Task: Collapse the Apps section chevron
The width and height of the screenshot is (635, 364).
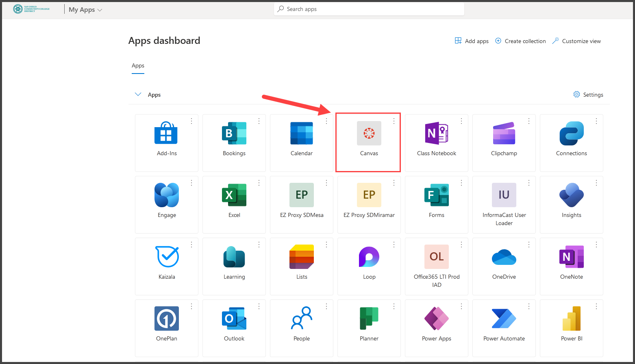Action: coord(138,94)
